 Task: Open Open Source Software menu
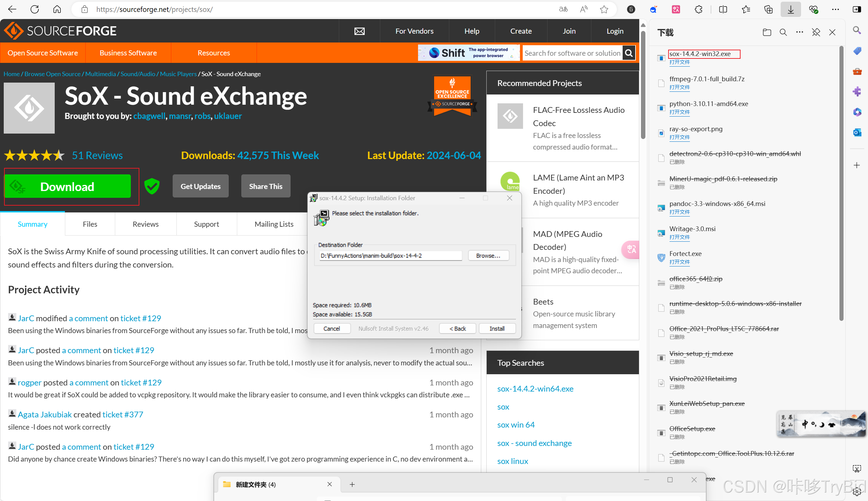pyautogui.click(x=43, y=53)
